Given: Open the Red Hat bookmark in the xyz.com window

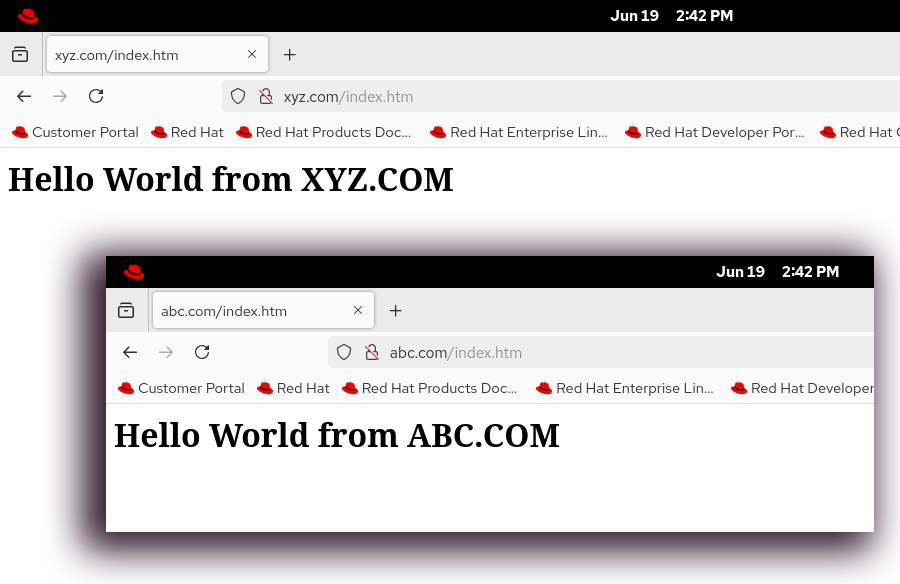Looking at the screenshot, I should pos(187,132).
